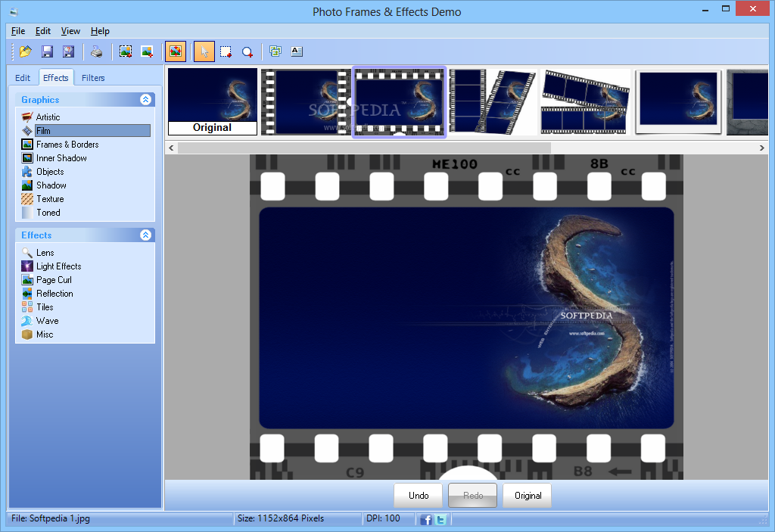The height and width of the screenshot is (532, 775).
Task: Click the Save toolbar icon
Action: point(47,51)
